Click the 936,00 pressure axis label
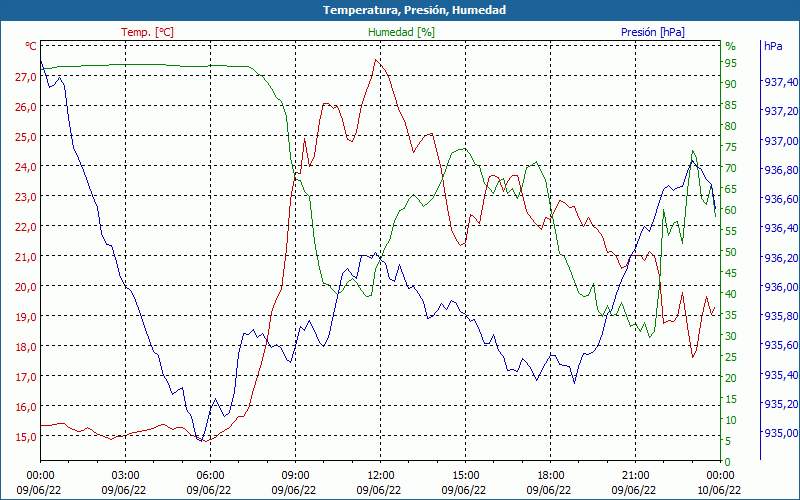 [780, 287]
